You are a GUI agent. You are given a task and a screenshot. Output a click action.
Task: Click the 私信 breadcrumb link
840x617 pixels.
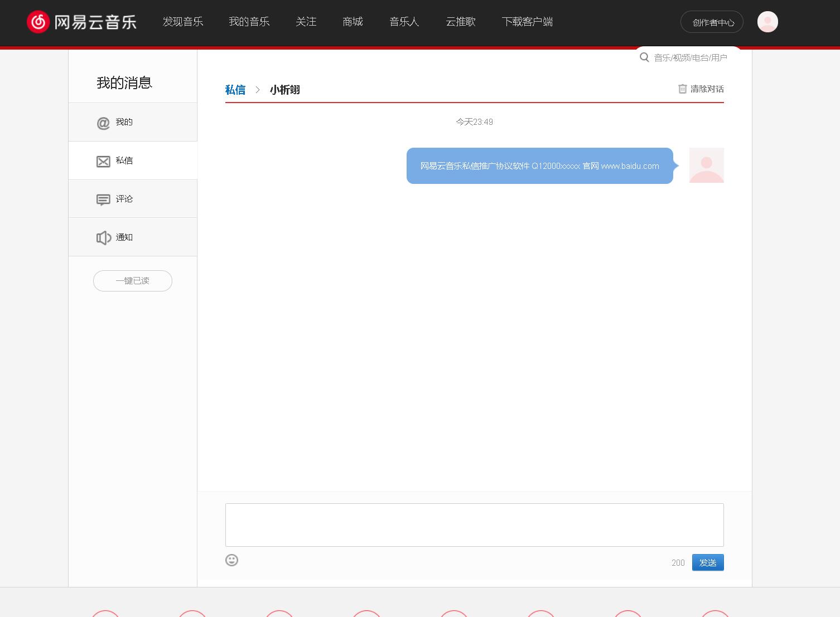pos(235,90)
